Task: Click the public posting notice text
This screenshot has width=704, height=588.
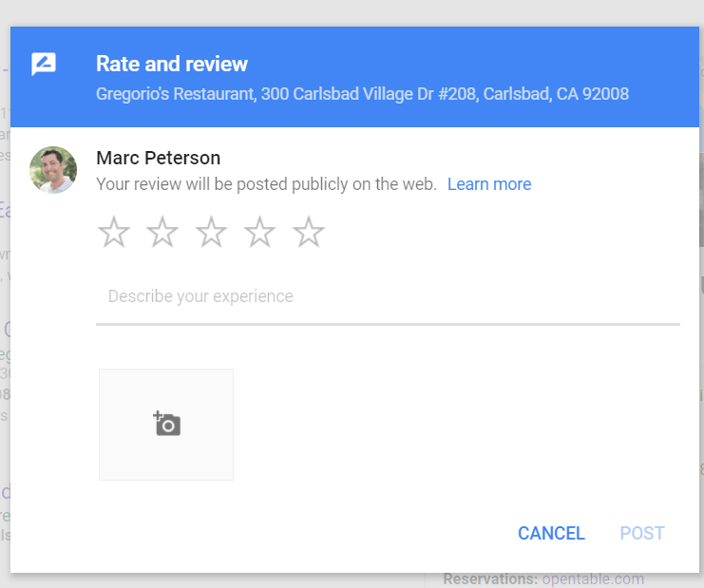Action: 266,184
